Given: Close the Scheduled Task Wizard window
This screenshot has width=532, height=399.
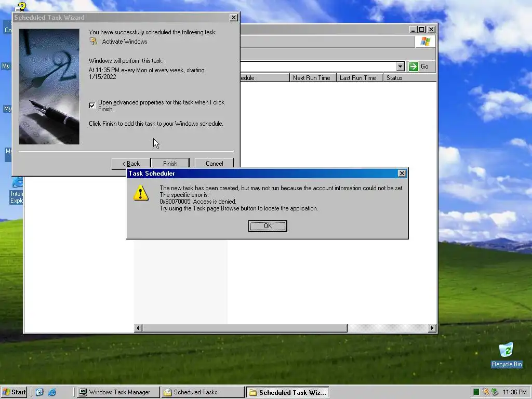Looking at the screenshot, I should click(x=233, y=18).
